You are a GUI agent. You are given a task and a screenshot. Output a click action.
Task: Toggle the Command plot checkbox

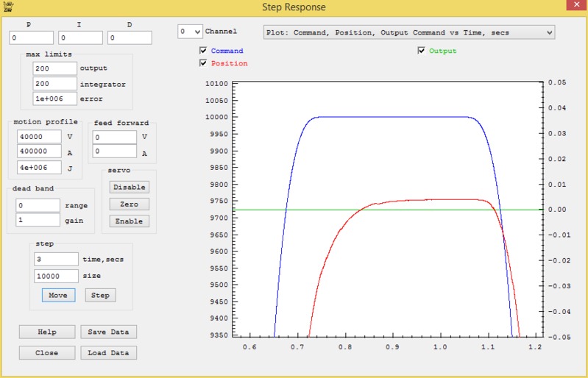(203, 51)
